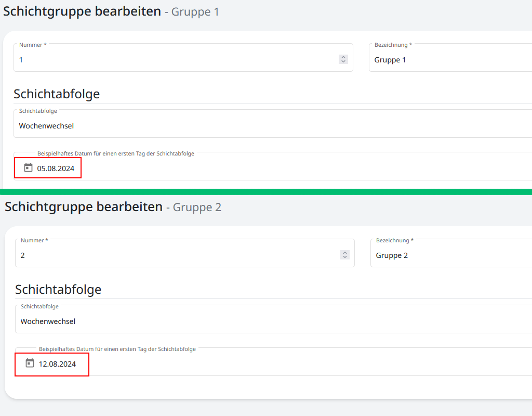Click the Schichtabfolge section heading under Gruppe 1
532x416 pixels.
click(57, 94)
